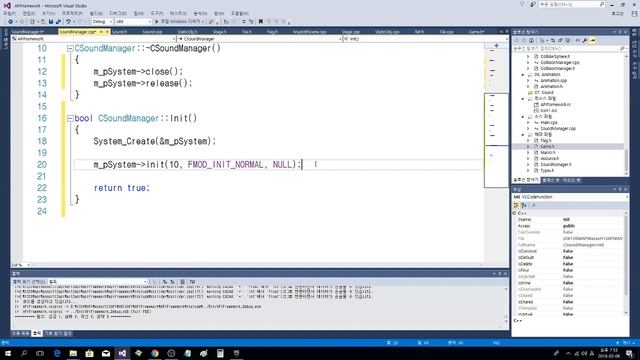Click the search magnifier in Solution Explorer
Viewport: 640px width, 360px height.
pos(622,49)
